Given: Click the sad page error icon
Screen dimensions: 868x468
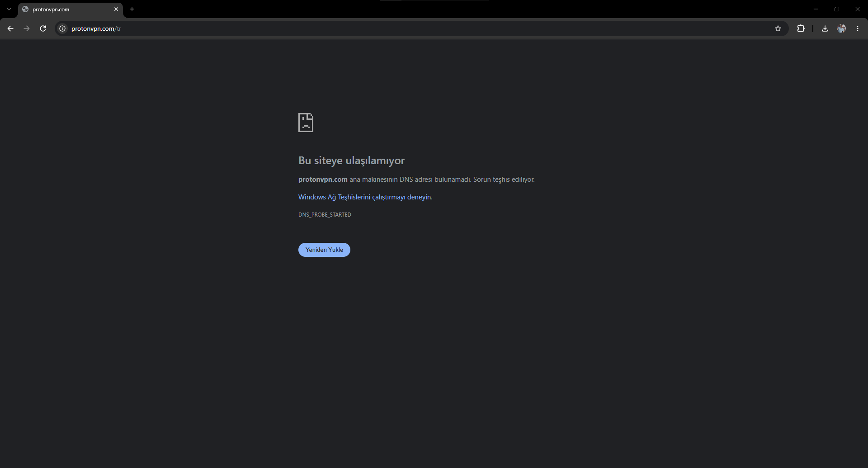Looking at the screenshot, I should point(306,123).
